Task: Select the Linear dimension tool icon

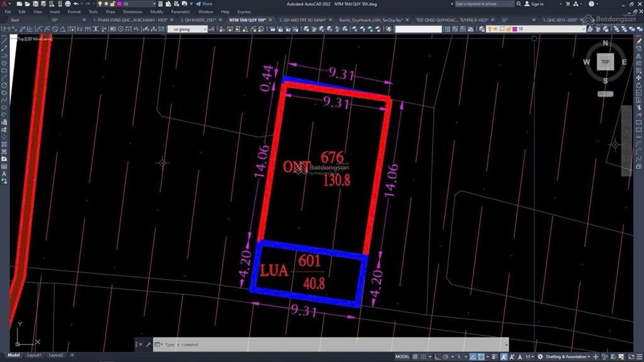Action: (6, 29)
